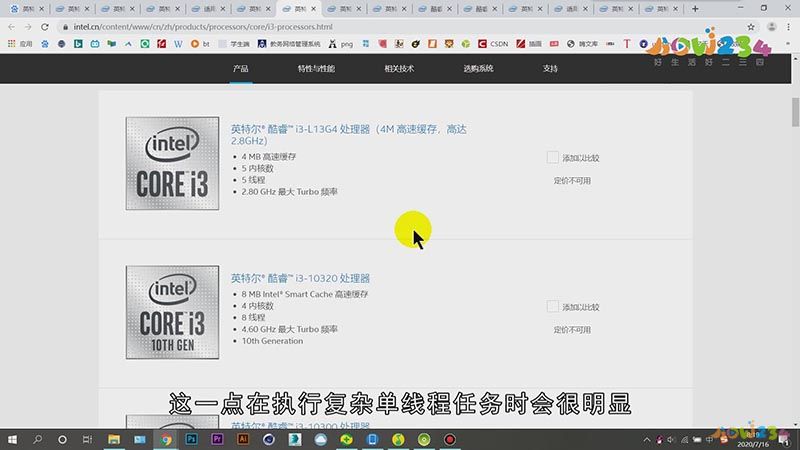Open the W bookmark icon
This screenshot has height=450, width=800.
pos(178,44)
